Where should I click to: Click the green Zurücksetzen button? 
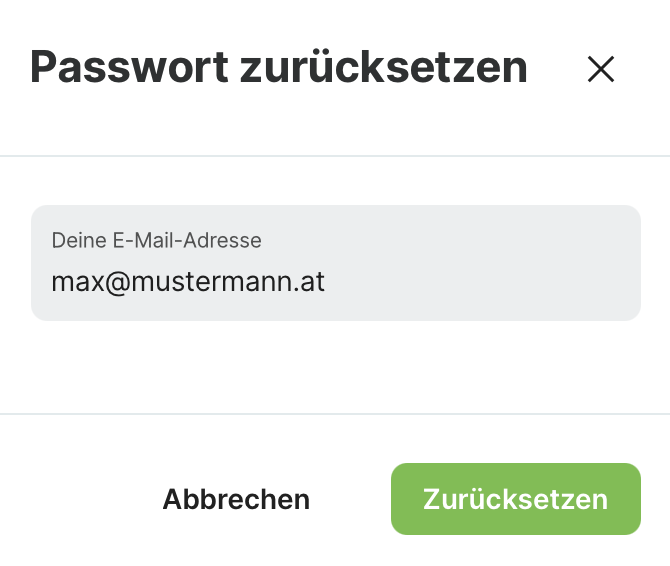515,499
